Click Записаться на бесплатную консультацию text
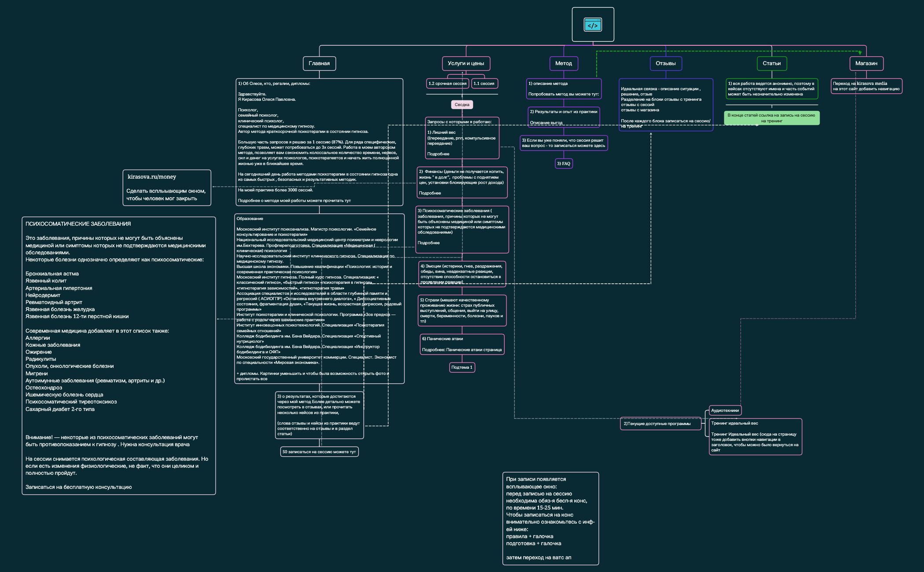 pos(78,486)
